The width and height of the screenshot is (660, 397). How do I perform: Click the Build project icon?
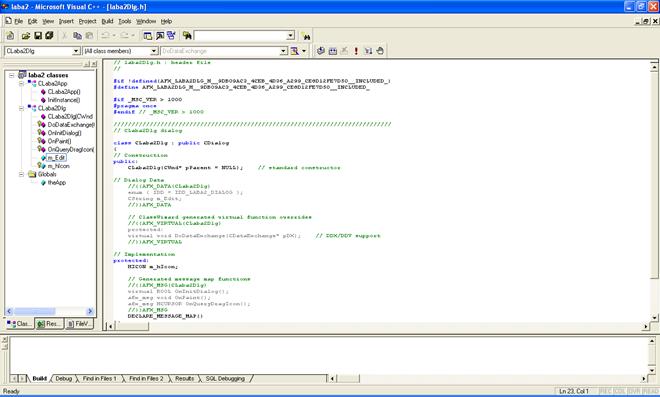[333, 51]
